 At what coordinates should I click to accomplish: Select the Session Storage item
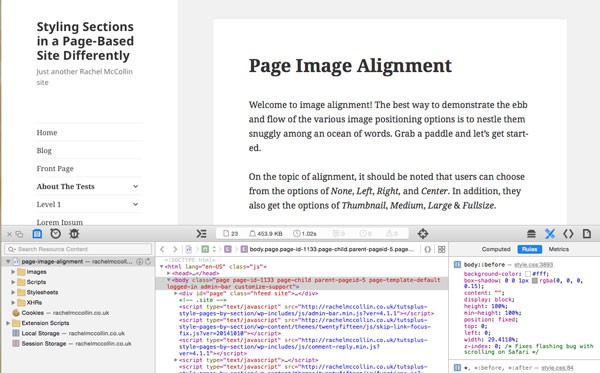(72, 344)
